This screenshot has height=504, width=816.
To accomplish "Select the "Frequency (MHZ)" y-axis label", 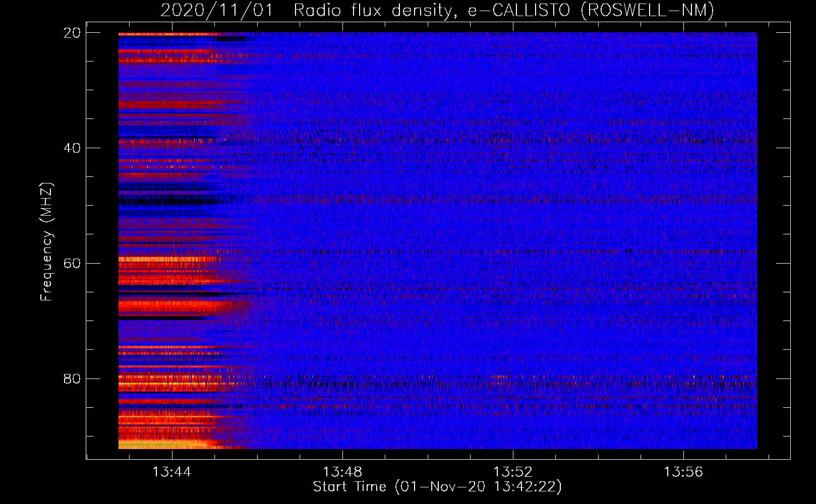I will (x=46, y=242).
